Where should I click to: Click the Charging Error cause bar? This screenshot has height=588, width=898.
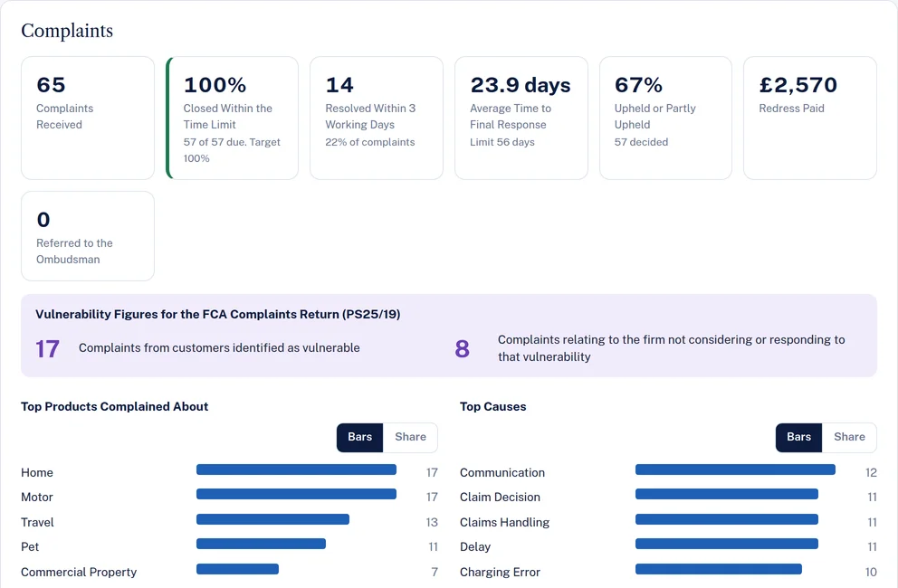click(719, 569)
